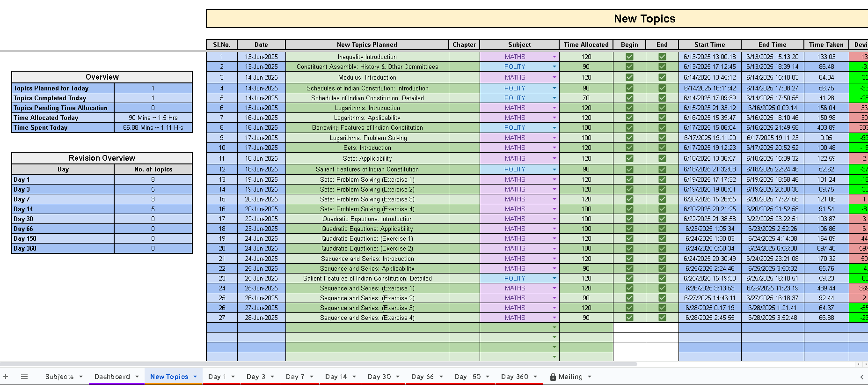
Task: Switch to the Day 7 sheet tab
Action: click(295, 377)
